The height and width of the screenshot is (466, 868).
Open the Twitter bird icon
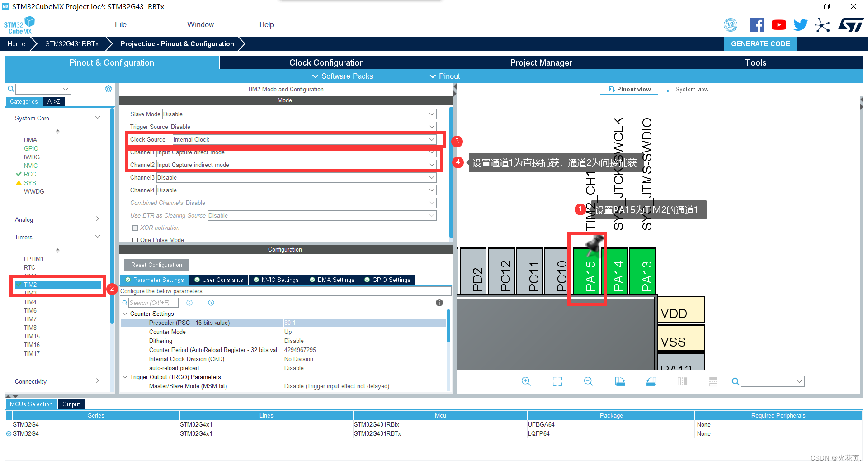tap(800, 25)
